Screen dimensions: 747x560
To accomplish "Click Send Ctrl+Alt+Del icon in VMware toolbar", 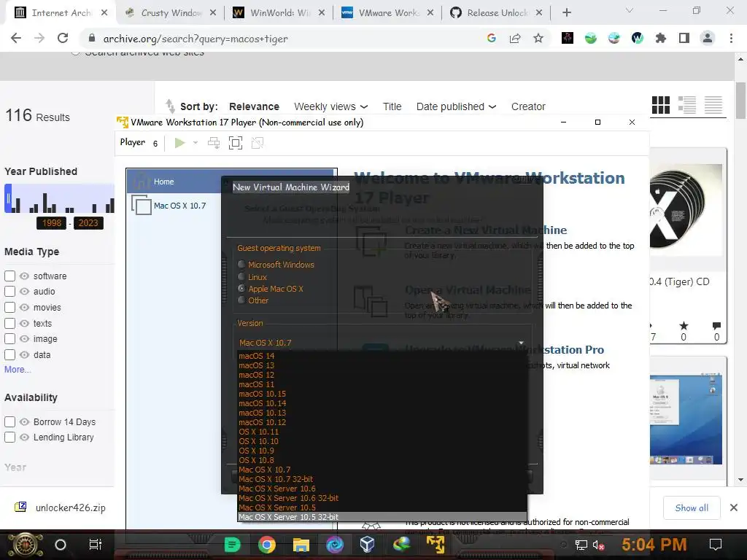I will tap(214, 143).
